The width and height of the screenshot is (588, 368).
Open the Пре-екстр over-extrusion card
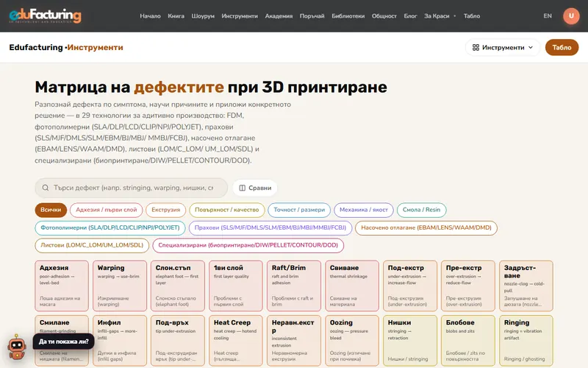[468, 286]
